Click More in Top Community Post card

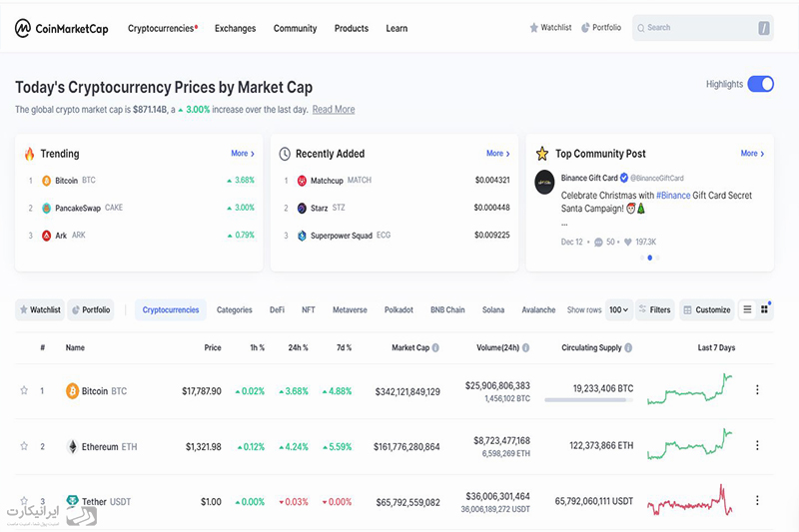753,154
